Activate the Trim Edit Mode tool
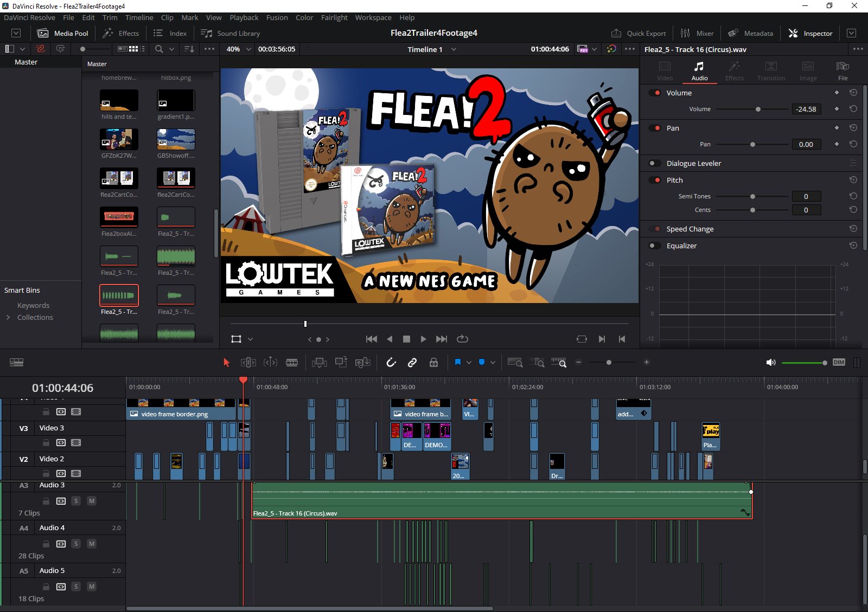868x612 pixels. (x=248, y=363)
